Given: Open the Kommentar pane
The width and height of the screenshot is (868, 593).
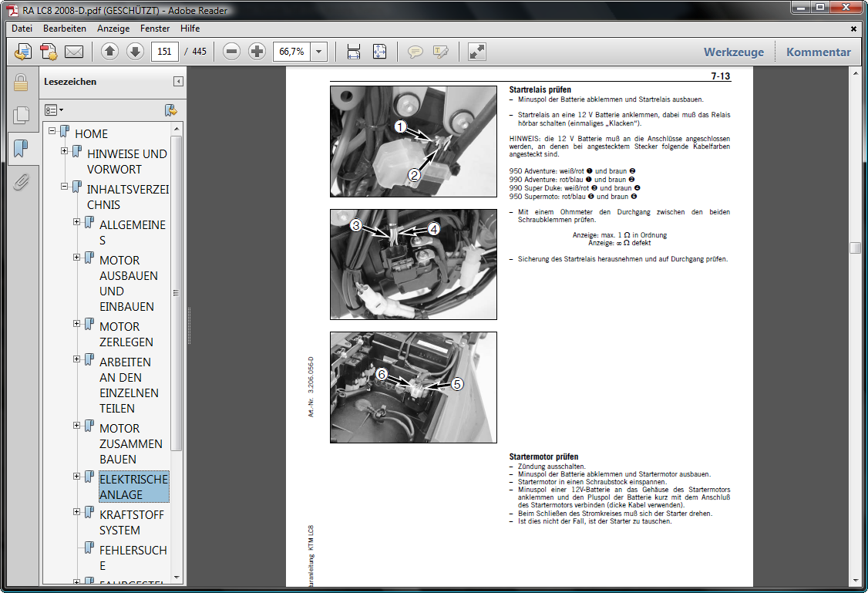Looking at the screenshot, I should tap(818, 52).
